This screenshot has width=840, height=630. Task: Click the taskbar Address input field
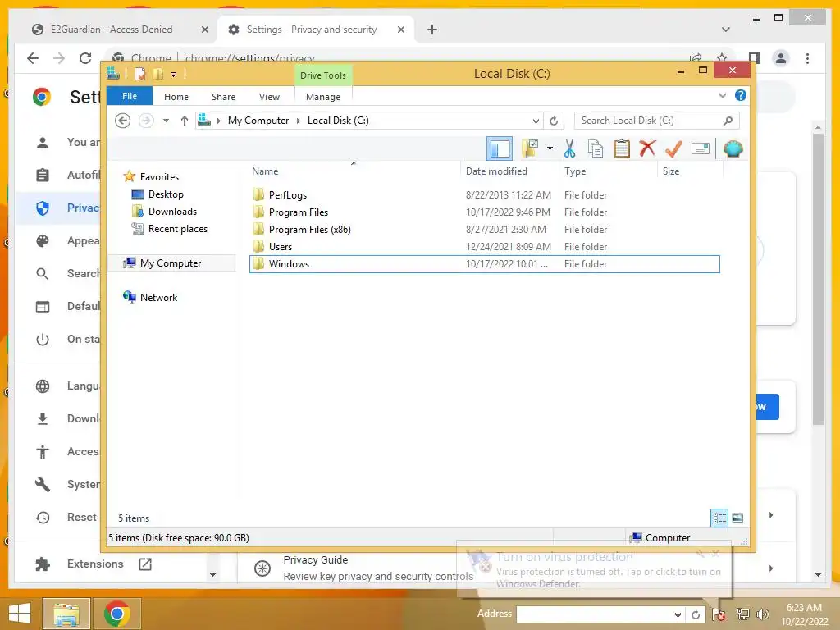594,614
